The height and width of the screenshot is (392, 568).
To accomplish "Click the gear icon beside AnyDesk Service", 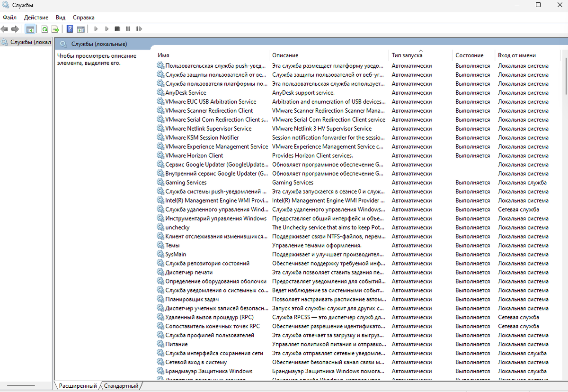I will pyautogui.click(x=160, y=93).
